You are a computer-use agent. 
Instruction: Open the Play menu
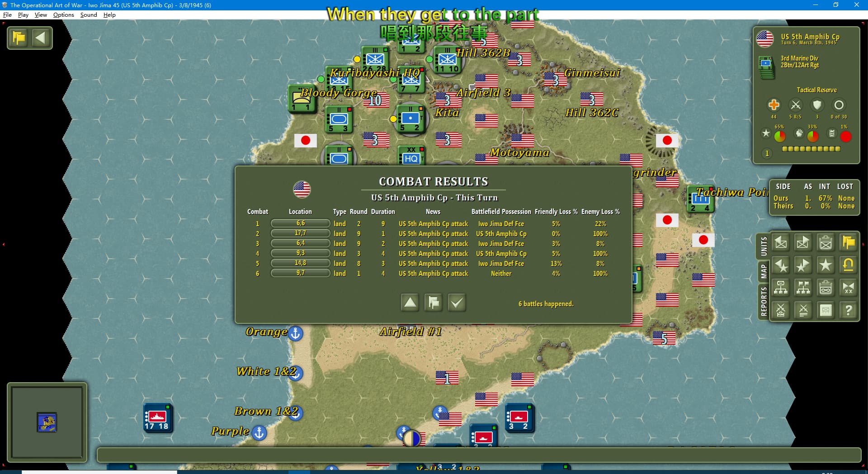pyautogui.click(x=23, y=14)
